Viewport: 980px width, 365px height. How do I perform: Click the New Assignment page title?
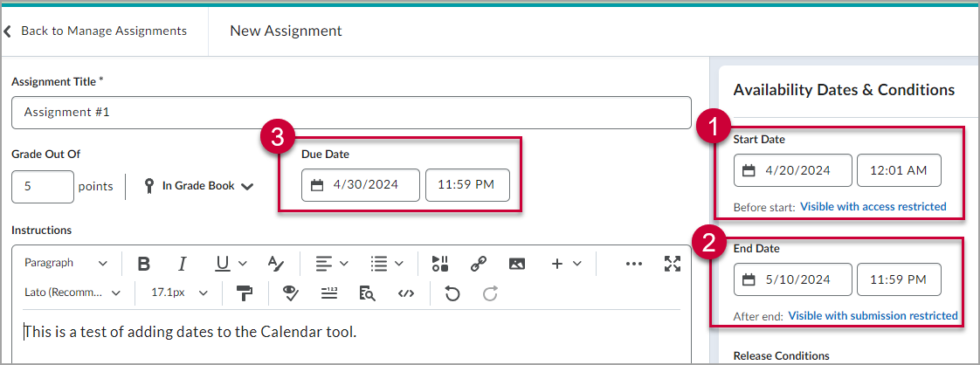[286, 31]
